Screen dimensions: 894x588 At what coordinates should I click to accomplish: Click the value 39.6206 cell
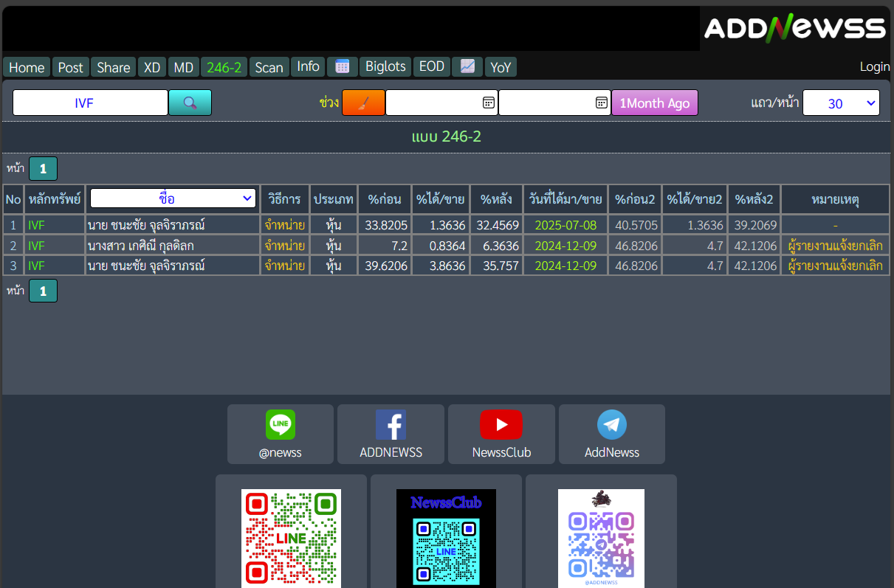click(x=385, y=265)
